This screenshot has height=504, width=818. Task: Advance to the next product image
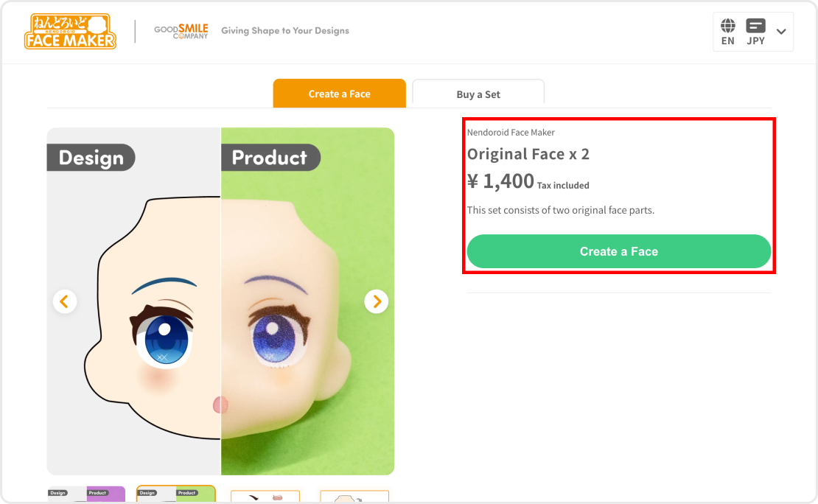click(x=377, y=301)
